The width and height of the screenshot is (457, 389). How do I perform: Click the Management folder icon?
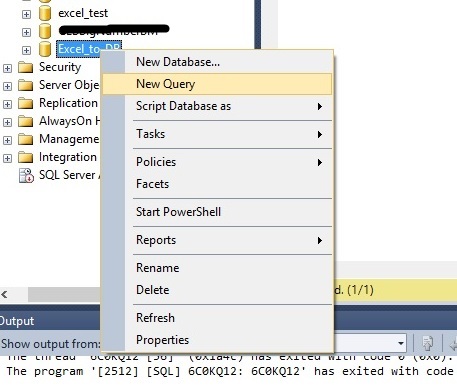click(x=26, y=139)
